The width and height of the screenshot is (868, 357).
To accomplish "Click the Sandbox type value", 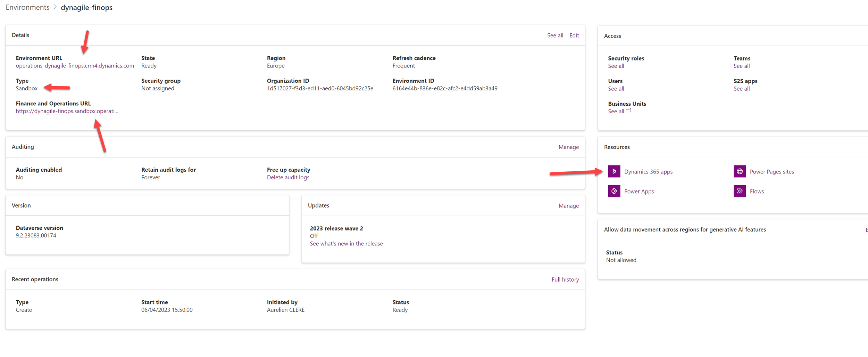I will tap(26, 88).
